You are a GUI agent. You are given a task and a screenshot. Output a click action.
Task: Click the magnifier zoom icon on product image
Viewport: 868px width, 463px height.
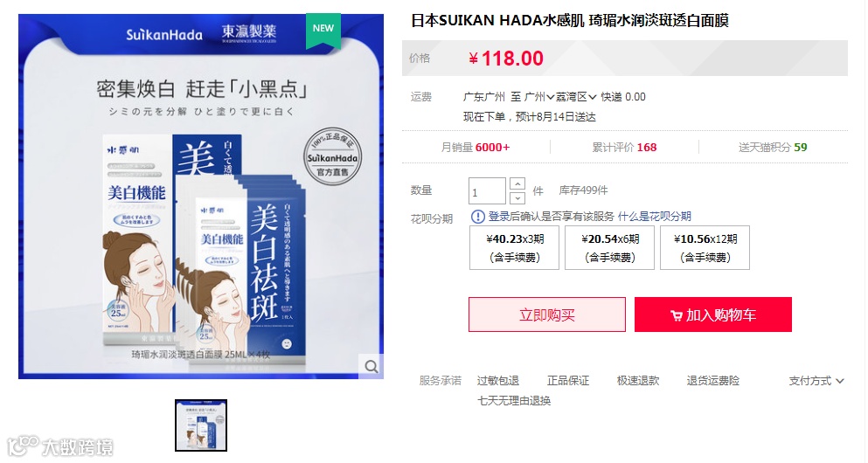point(371,366)
